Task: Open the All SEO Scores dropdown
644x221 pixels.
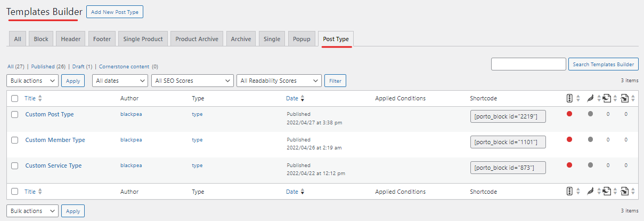Action: pyautogui.click(x=192, y=81)
